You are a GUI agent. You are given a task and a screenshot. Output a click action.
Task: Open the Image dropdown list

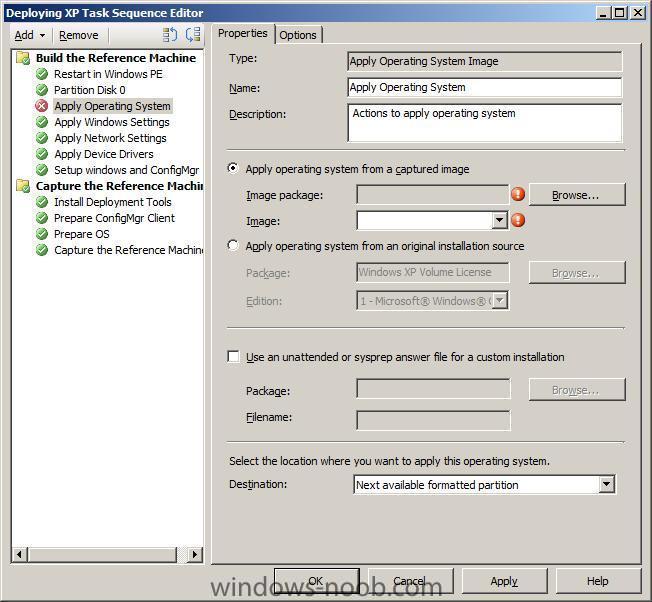[x=499, y=220]
